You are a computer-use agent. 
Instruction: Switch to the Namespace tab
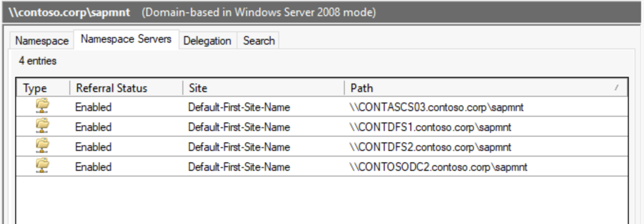click(42, 41)
